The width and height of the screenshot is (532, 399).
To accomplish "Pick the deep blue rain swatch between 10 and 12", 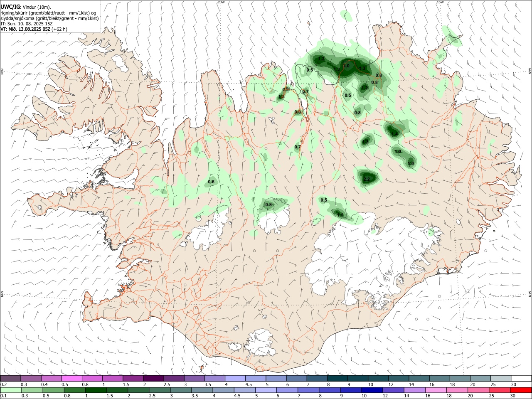I will pyautogui.click(x=372, y=390).
